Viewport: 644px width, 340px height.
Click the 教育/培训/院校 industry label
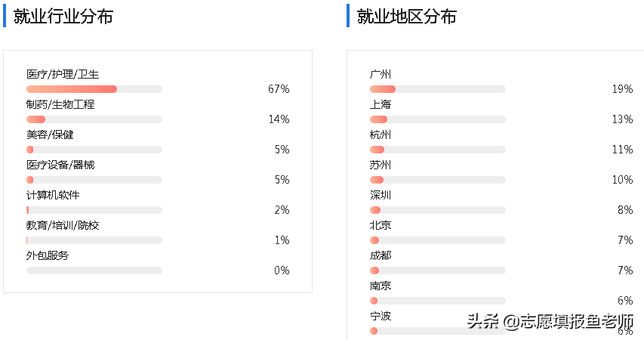(x=63, y=225)
